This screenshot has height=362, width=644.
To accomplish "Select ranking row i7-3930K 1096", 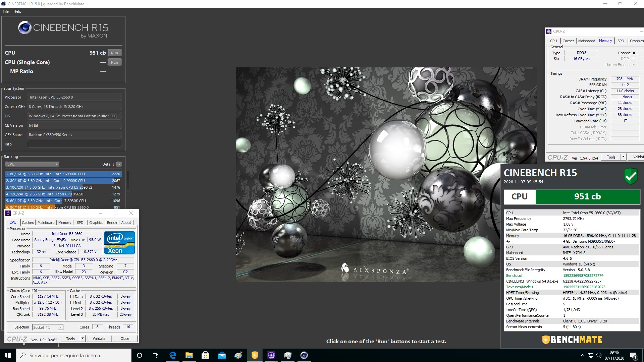I will pyautogui.click(x=63, y=201).
